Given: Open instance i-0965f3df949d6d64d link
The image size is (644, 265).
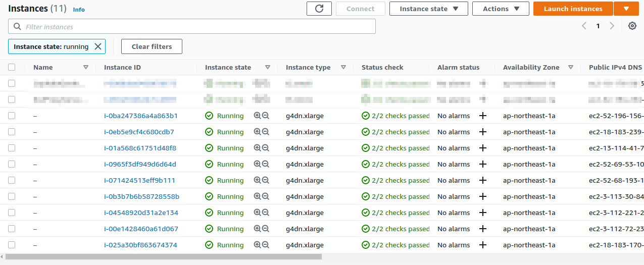Looking at the screenshot, I should tap(140, 164).
